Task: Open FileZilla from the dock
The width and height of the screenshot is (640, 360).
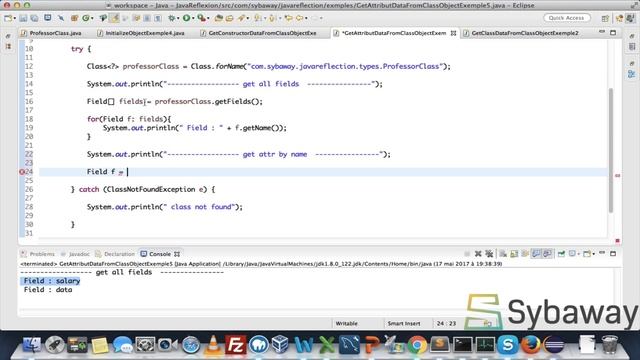Action: point(236,345)
